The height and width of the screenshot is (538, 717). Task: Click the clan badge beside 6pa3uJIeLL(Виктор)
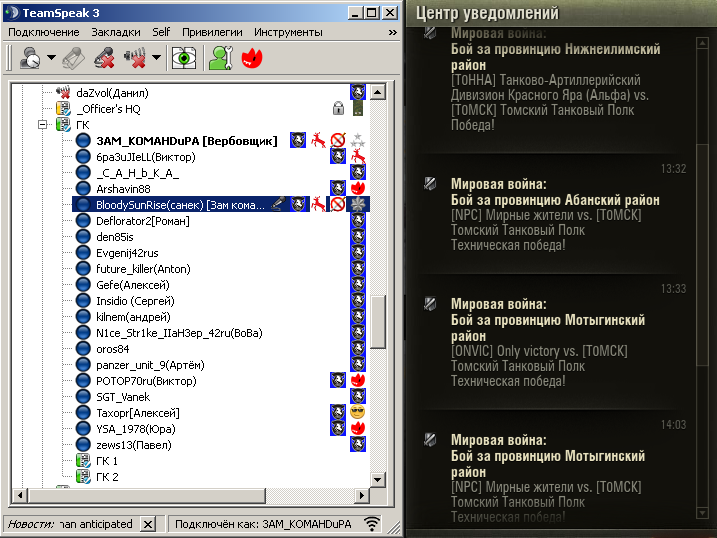338,156
